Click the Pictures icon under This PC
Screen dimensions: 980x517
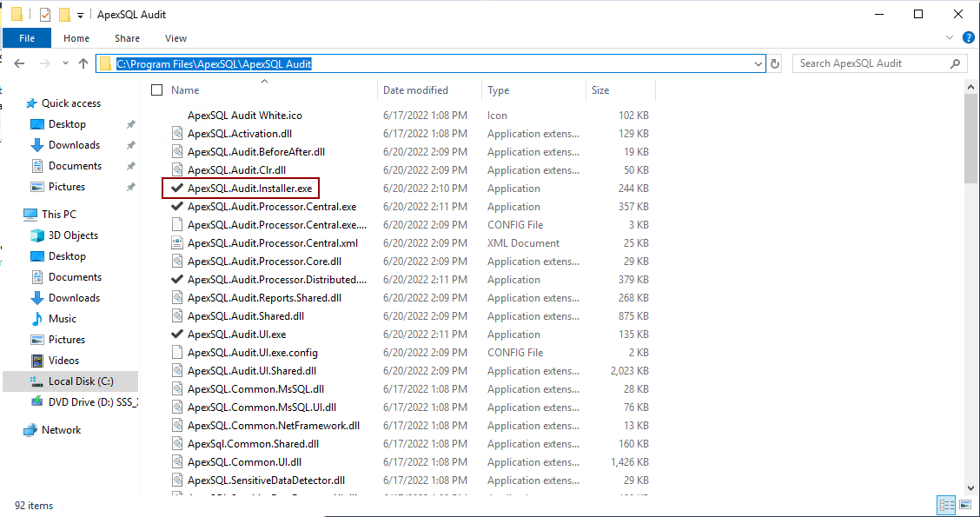point(37,340)
